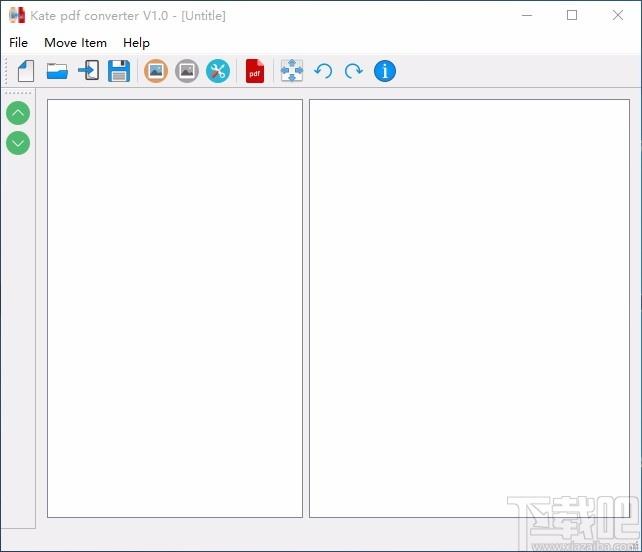This screenshot has height=552, width=642.
Task: Open a file with the blue folder icon
Action: click(x=57, y=71)
